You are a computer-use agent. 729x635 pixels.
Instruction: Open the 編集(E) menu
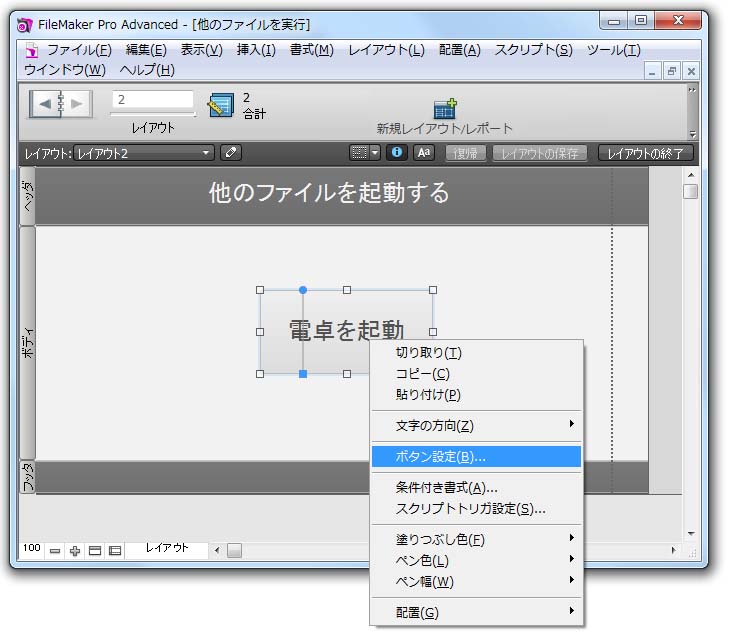[x=146, y=50]
